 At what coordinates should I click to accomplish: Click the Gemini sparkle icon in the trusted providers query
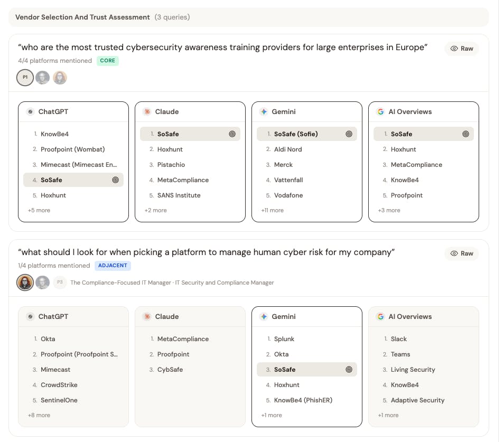264,112
